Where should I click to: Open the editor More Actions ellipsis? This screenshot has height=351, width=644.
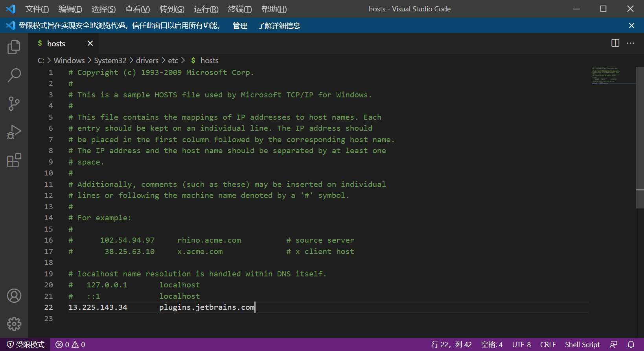point(630,43)
